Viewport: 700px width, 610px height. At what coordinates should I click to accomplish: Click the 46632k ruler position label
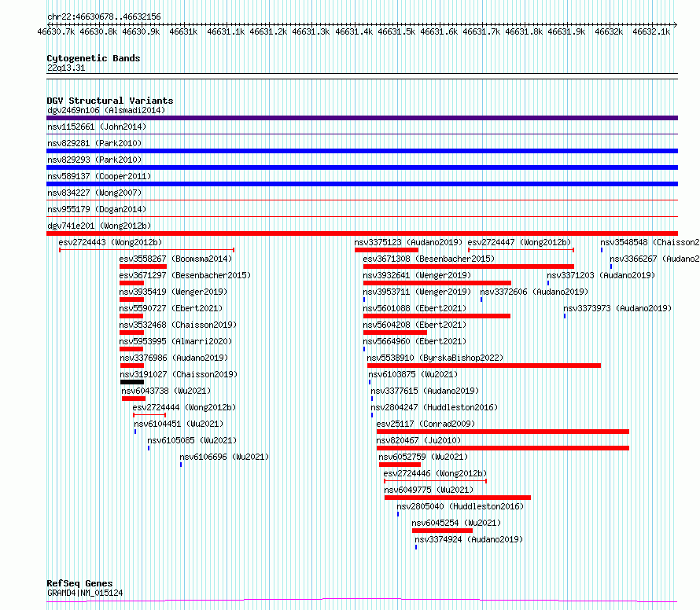pos(609,31)
